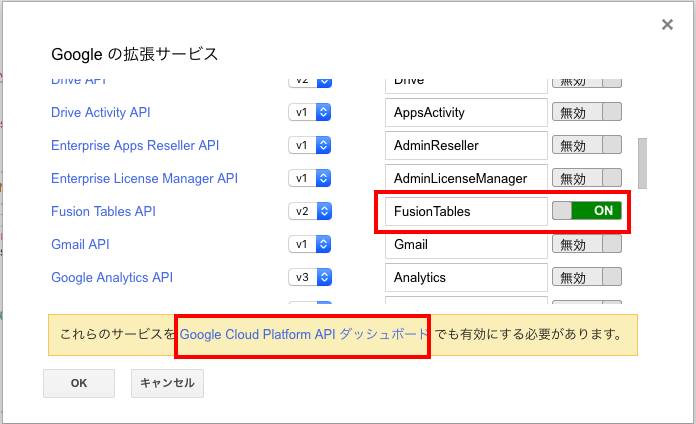Edit the Analytics identifier field

[x=466, y=277]
